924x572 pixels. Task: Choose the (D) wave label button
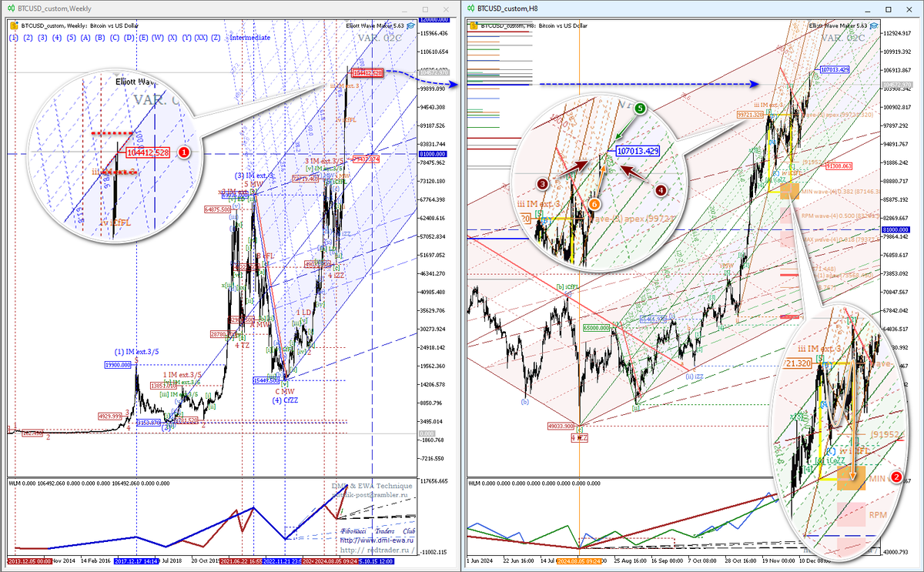[129, 38]
